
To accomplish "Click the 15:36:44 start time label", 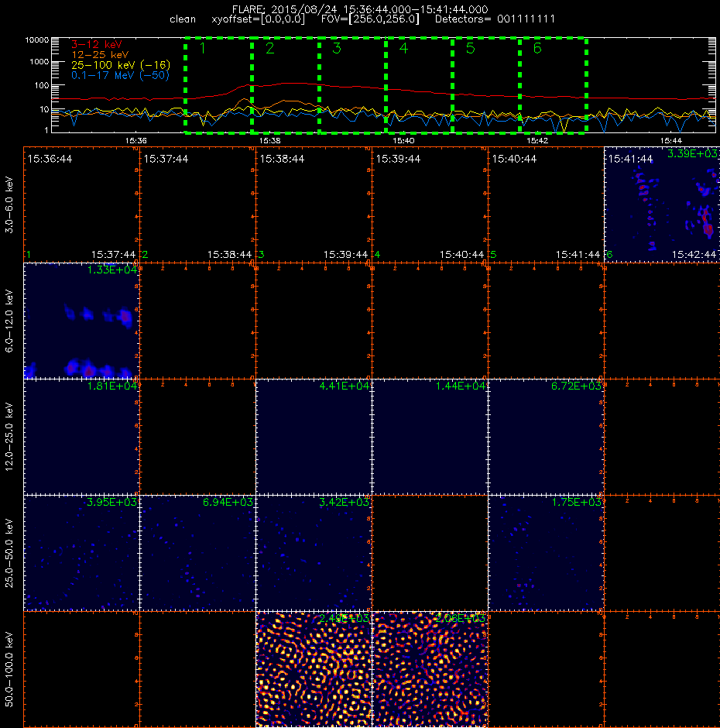I will 50,159.
